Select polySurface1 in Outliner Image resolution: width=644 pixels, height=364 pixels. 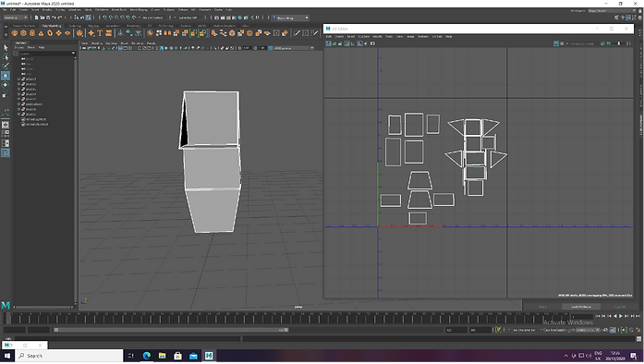point(33,104)
